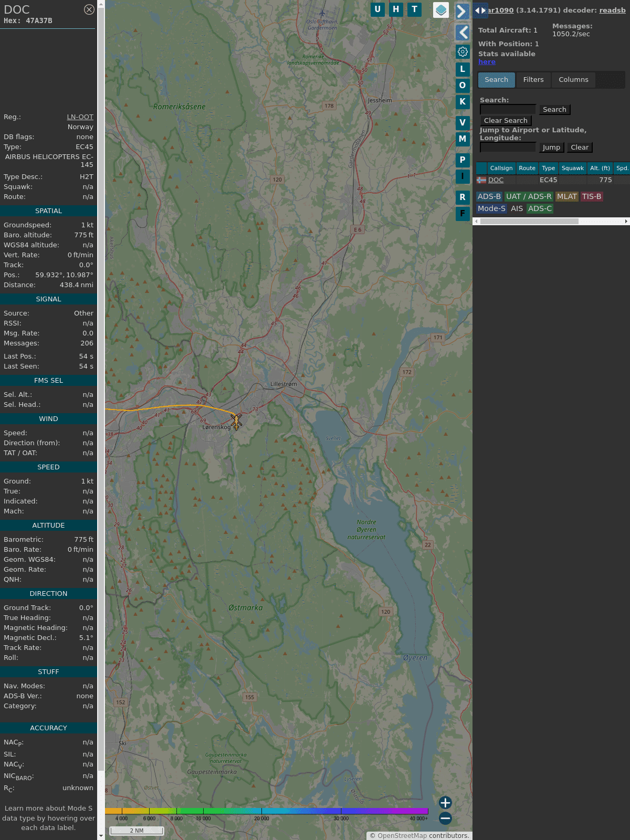
Task: Toggle the P map button
Action: tap(463, 160)
